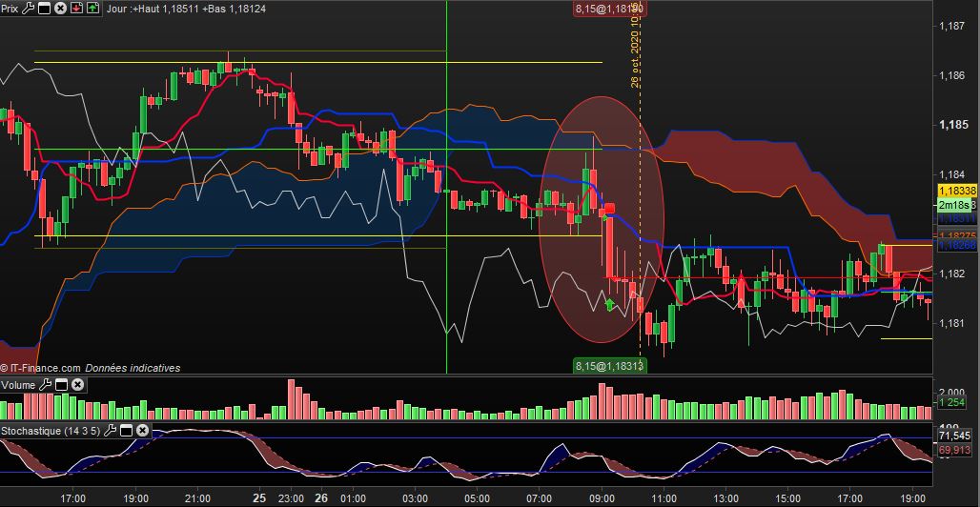Screen dimensions: 980x507
Task: Click the red 8,15@1,18190 order label
Action: [x=609, y=9]
